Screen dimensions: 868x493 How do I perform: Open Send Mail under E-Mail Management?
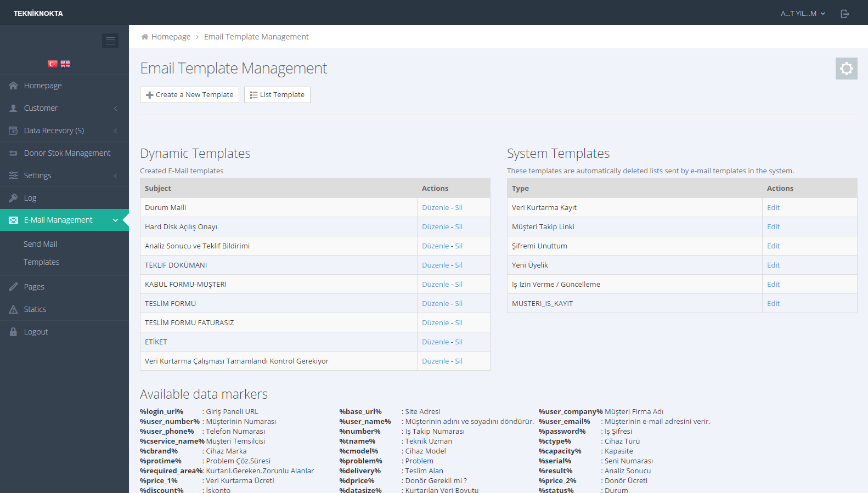tap(41, 244)
